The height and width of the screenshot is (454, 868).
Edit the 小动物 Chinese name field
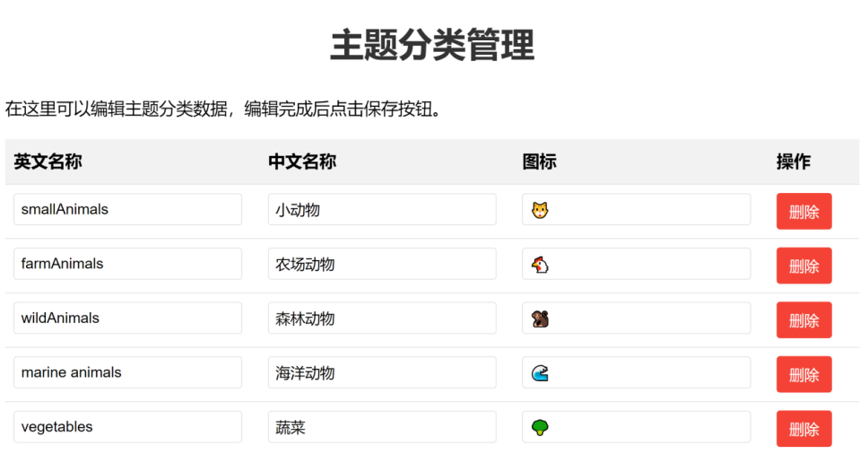click(382, 209)
